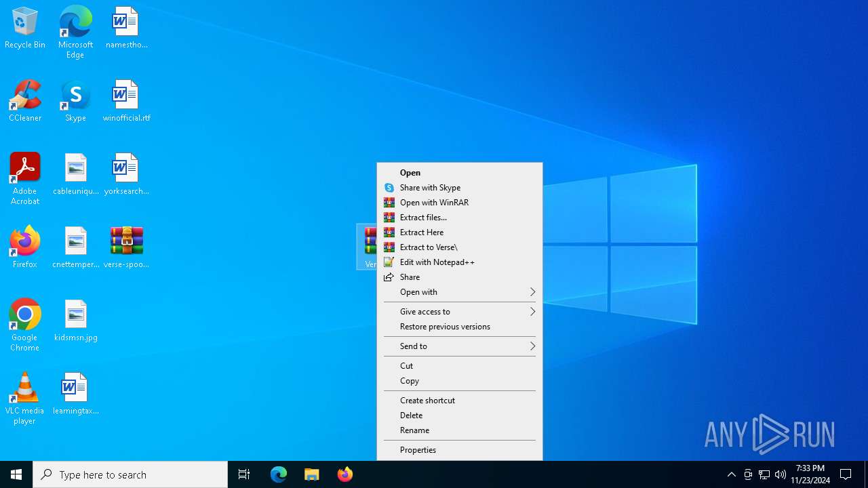Select the cnettemper... image file icon
The width and height of the screenshot is (868, 488).
click(75, 248)
